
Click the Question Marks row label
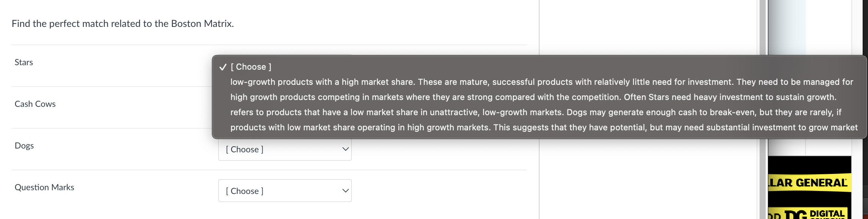pos(44,187)
